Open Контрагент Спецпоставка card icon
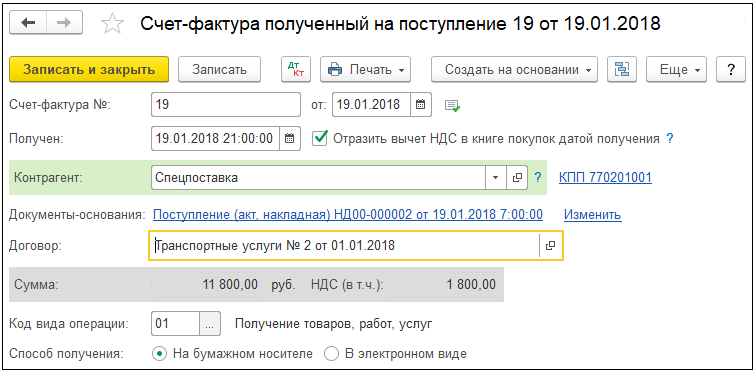This screenshot has height=373, width=755. [x=517, y=178]
